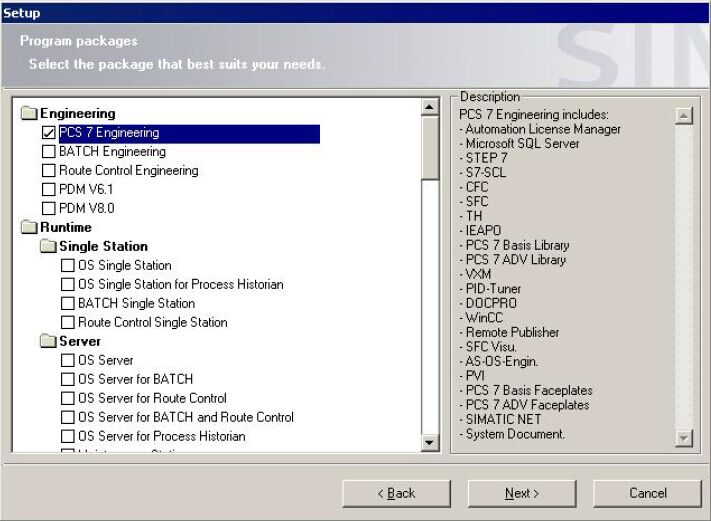Select the Engineering tree label

78,113
